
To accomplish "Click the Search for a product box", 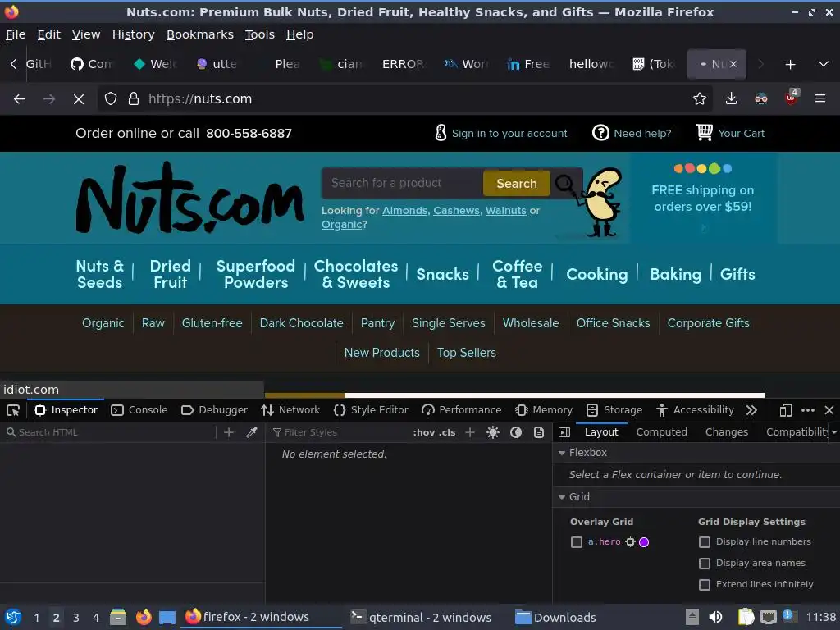I will tap(402, 183).
